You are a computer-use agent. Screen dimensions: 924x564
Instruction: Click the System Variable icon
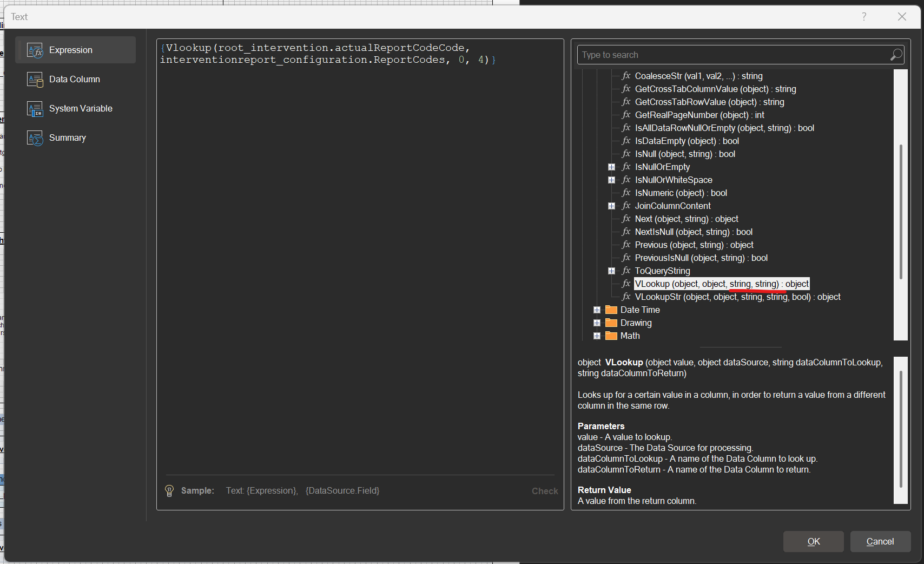[35, 109]
